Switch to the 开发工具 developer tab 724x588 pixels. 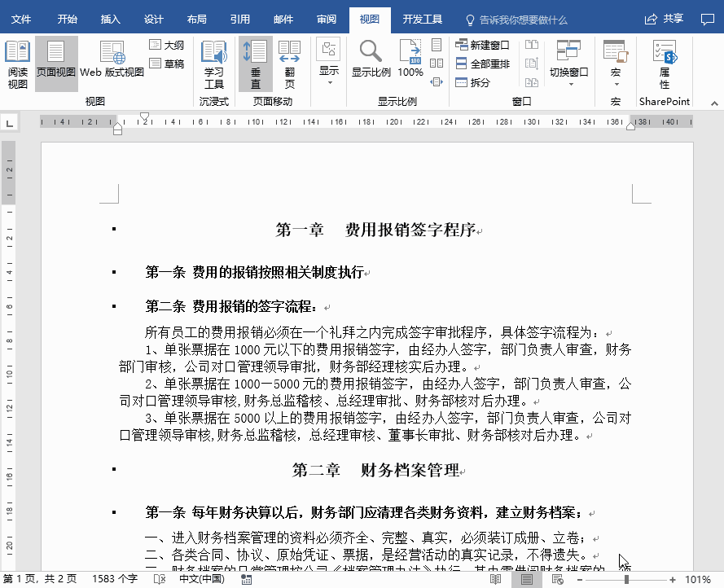coord(423,20)
